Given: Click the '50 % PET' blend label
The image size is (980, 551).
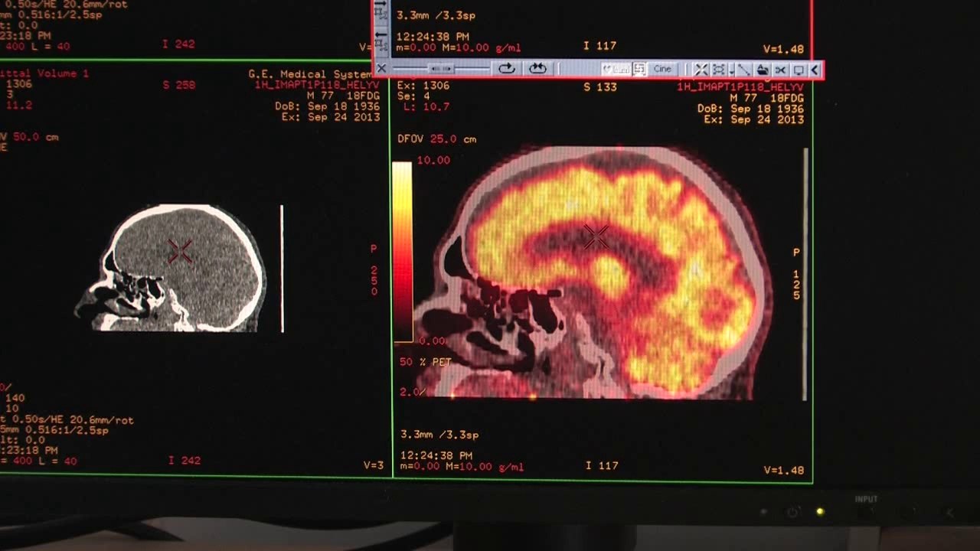Looking at the screenshot, I should tap(425, 362).
